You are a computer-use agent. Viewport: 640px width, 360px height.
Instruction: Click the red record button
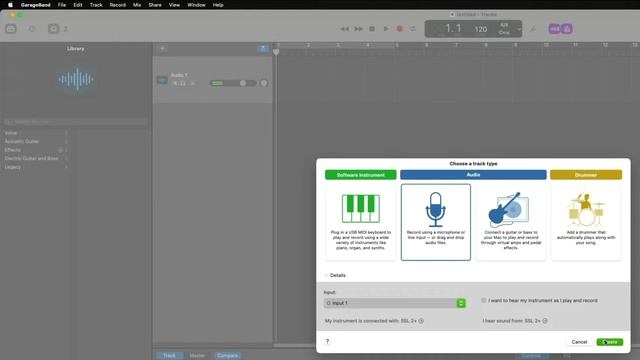[x=400, y=29]
